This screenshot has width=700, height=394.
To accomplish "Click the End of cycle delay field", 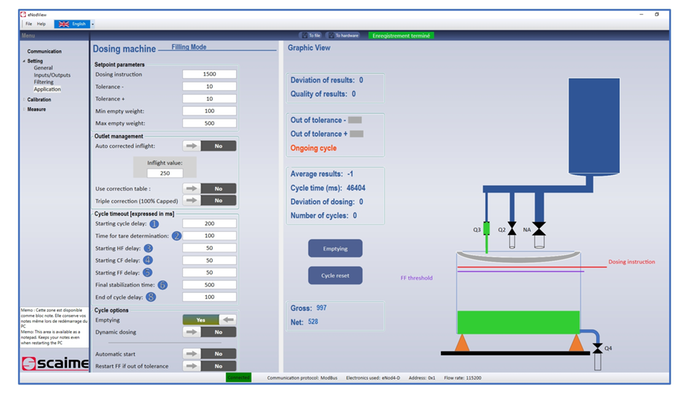I will [x=209, y=297].
